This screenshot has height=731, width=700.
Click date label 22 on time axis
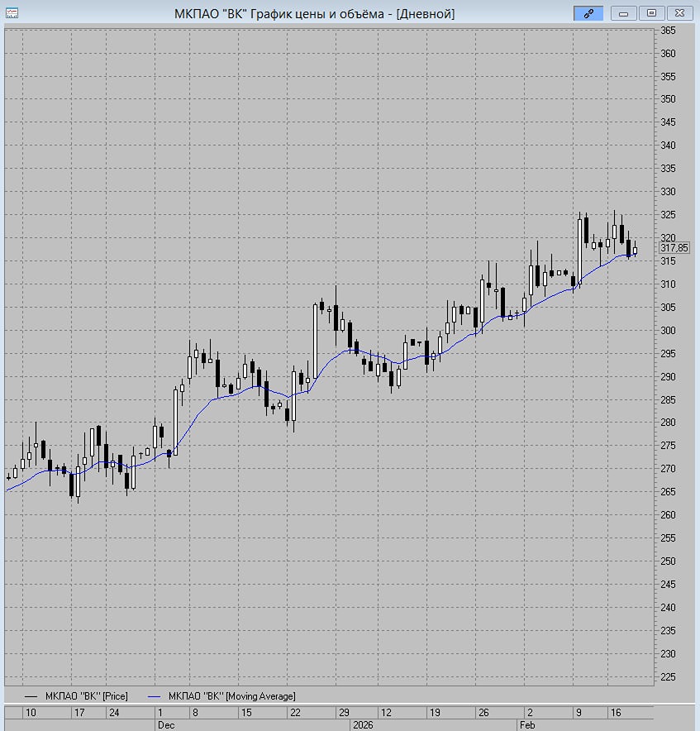[295, 712]
